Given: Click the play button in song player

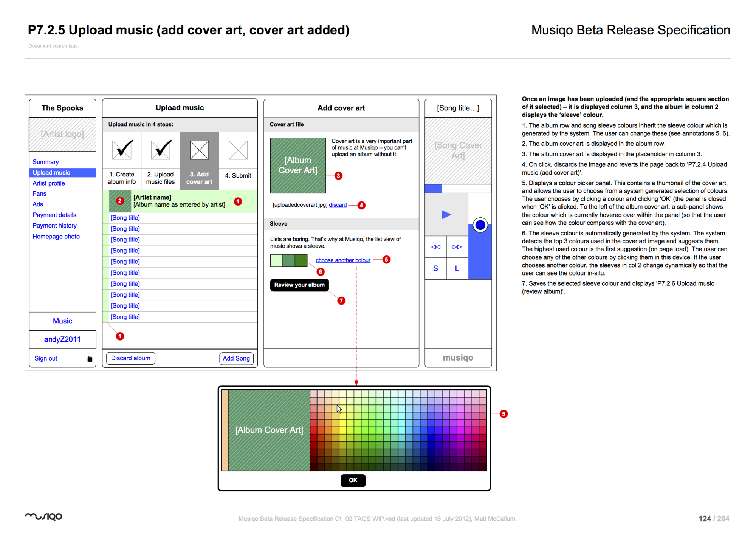Looking at the screenshot, I should tap(446, 215).
